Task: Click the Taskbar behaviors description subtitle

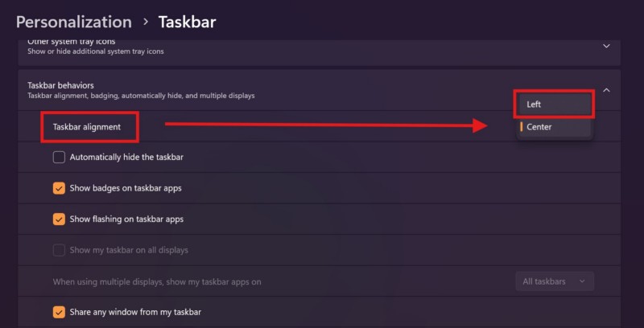Action: coord(141,96)
